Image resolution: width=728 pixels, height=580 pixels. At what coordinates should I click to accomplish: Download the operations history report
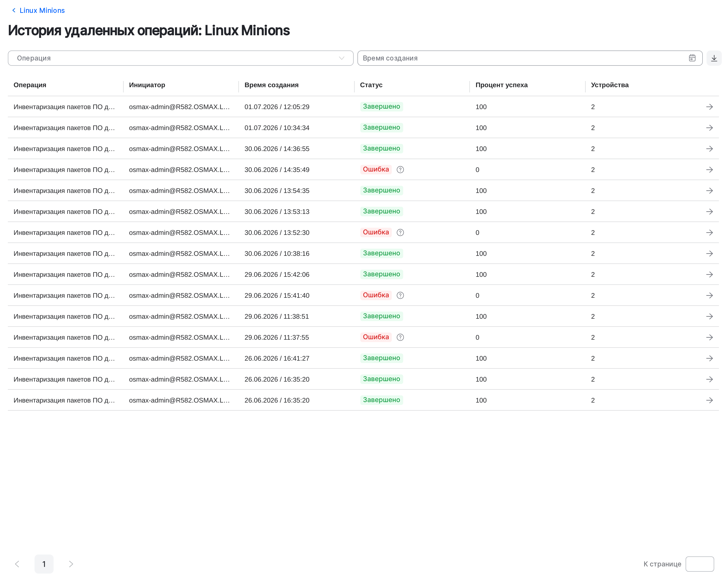[x=714, y=58]
